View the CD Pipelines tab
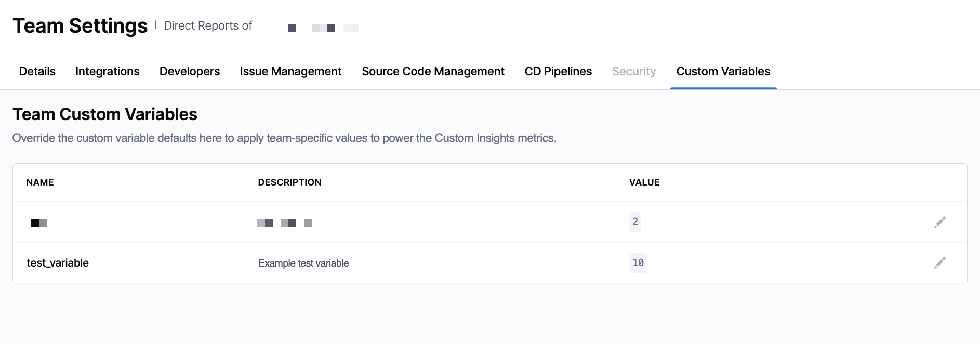The image size is (980, 344). tap(558, 71)
